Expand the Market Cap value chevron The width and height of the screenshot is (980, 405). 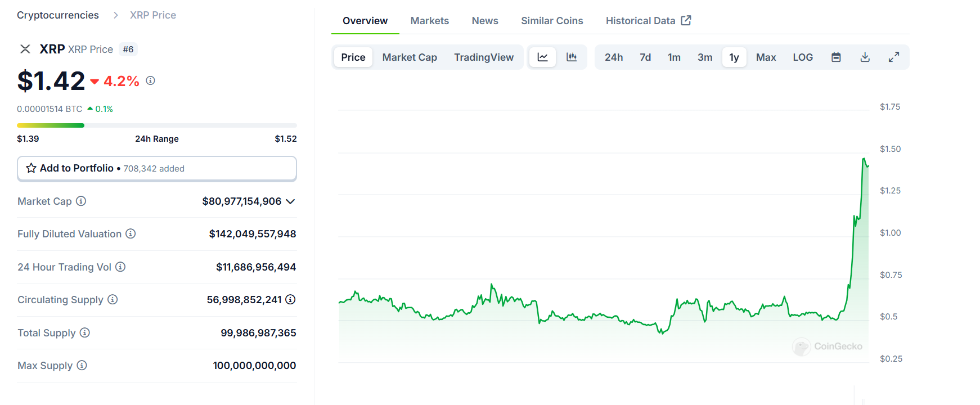[290, 201]
